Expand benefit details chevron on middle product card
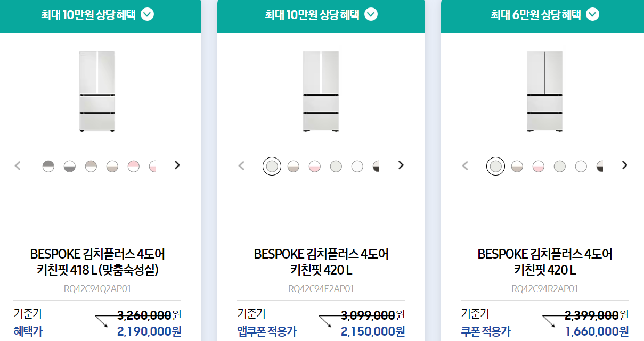Viewport: 644px width, 341px height. (371, 15)
